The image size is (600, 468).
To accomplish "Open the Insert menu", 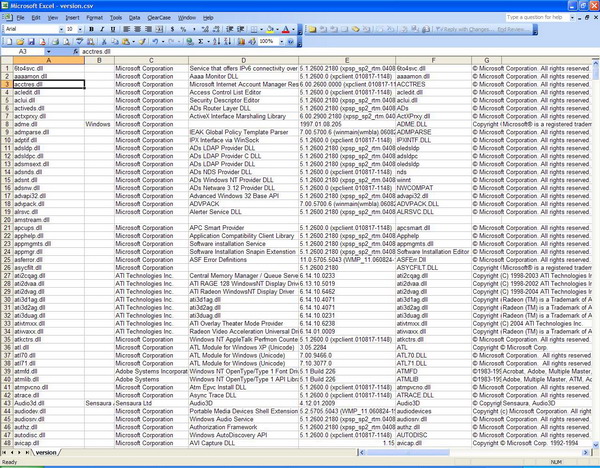I will [x=72, y=18].
